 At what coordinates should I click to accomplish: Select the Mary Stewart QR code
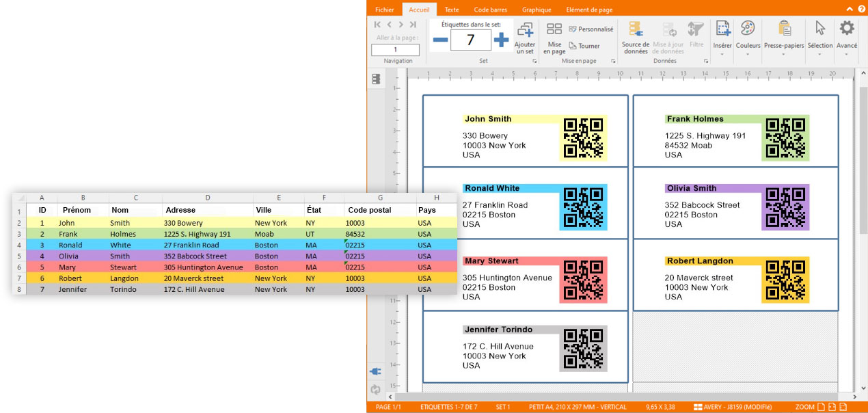tap(583, 280)
